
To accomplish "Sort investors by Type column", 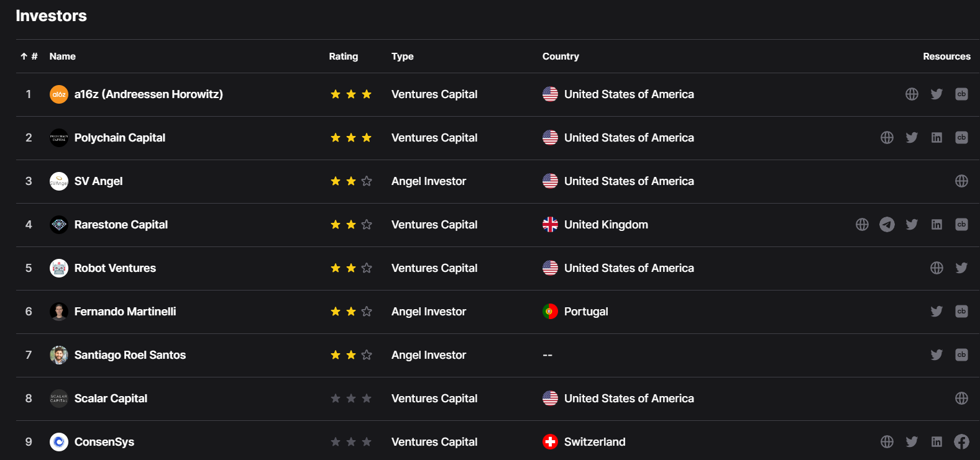I will [x=402, y=56].
